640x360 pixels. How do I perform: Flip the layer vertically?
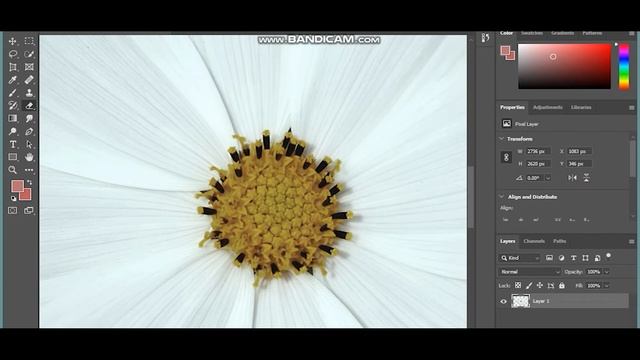(x=587, y=178)
